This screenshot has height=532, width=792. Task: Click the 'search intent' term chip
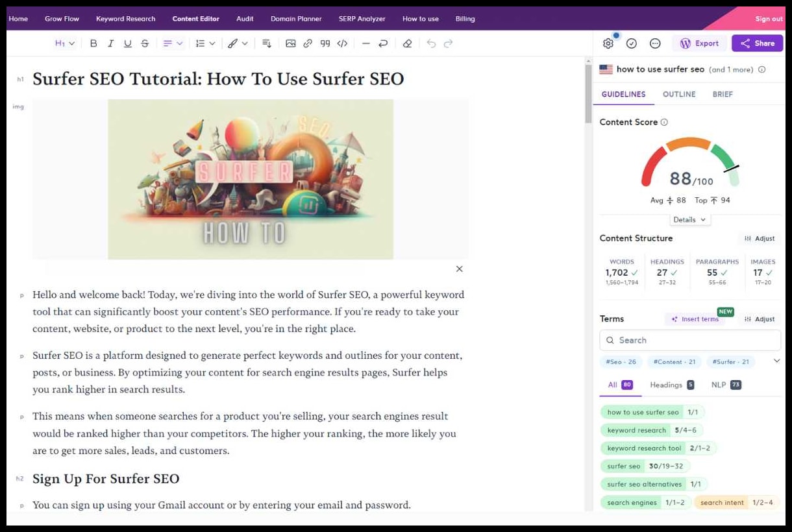(x=737, y=502)
